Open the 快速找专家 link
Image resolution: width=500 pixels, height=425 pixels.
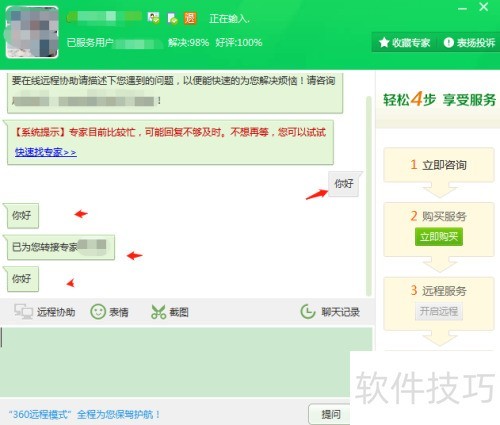46,152
